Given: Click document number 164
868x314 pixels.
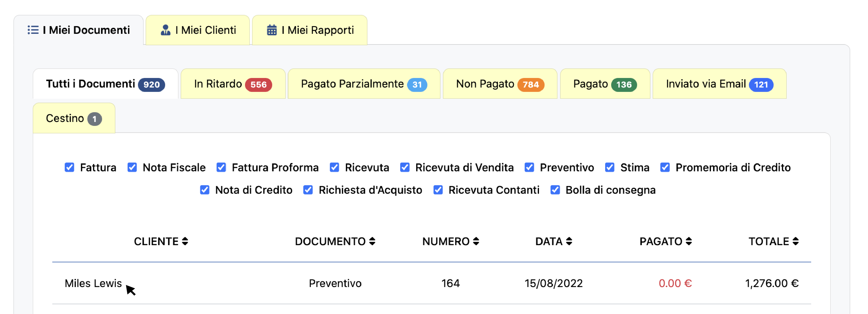Looking at the screenshot, I should pos(451,283).
